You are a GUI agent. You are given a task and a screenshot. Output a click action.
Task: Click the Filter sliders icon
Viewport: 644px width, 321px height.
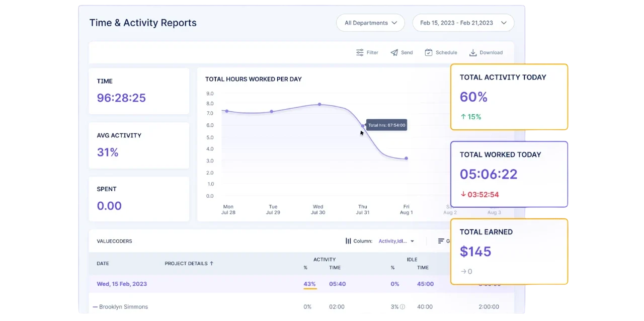pos(360,52)
